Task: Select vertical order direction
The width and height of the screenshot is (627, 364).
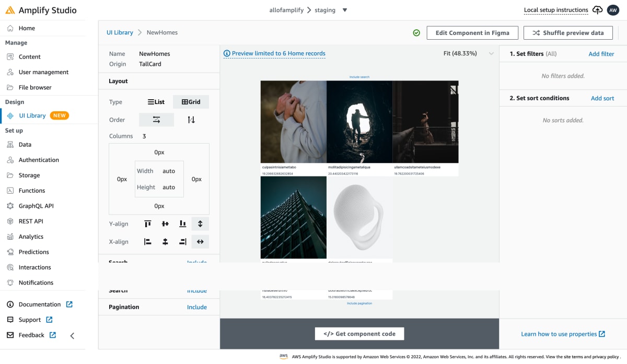Action: pos(191,120)
